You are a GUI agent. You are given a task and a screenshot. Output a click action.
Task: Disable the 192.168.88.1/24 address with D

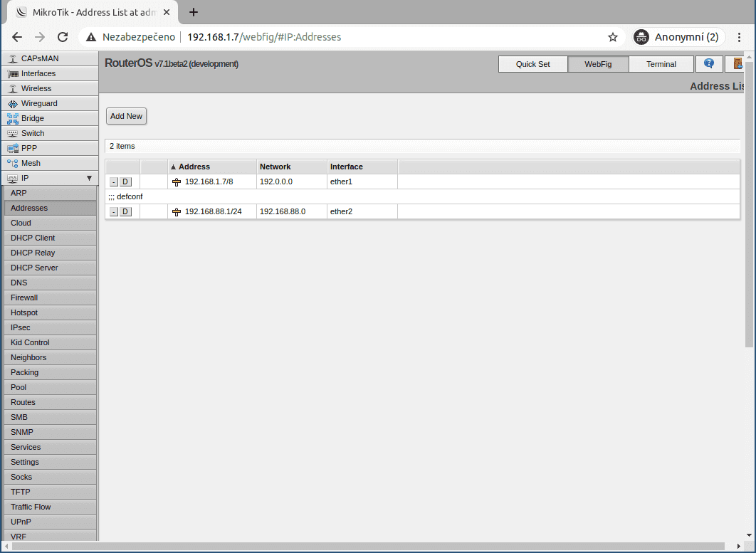coord(125,212)
